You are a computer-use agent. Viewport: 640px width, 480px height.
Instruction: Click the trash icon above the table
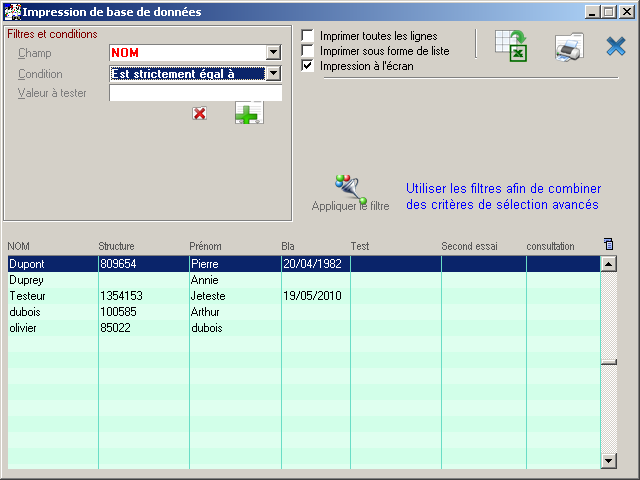(x=609, y=244)
